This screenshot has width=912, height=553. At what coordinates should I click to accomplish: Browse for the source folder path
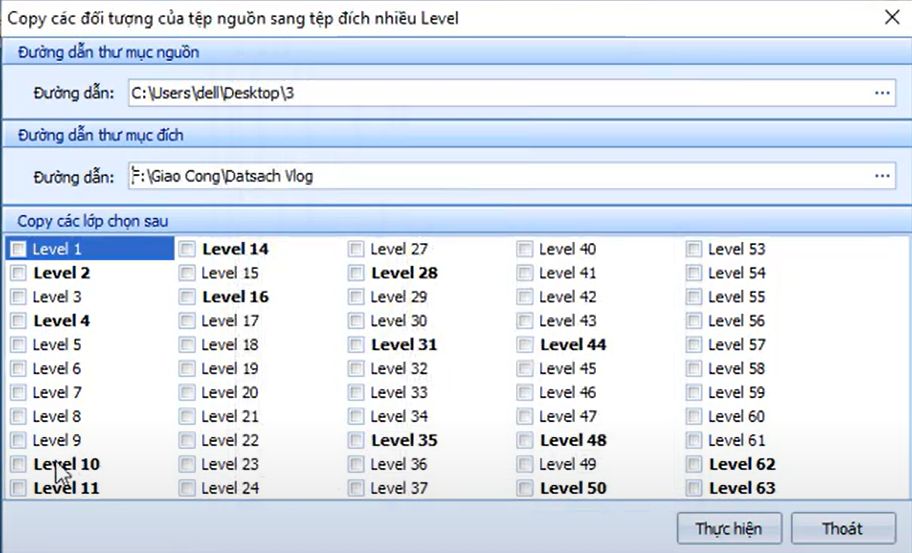tap(882, 93)
